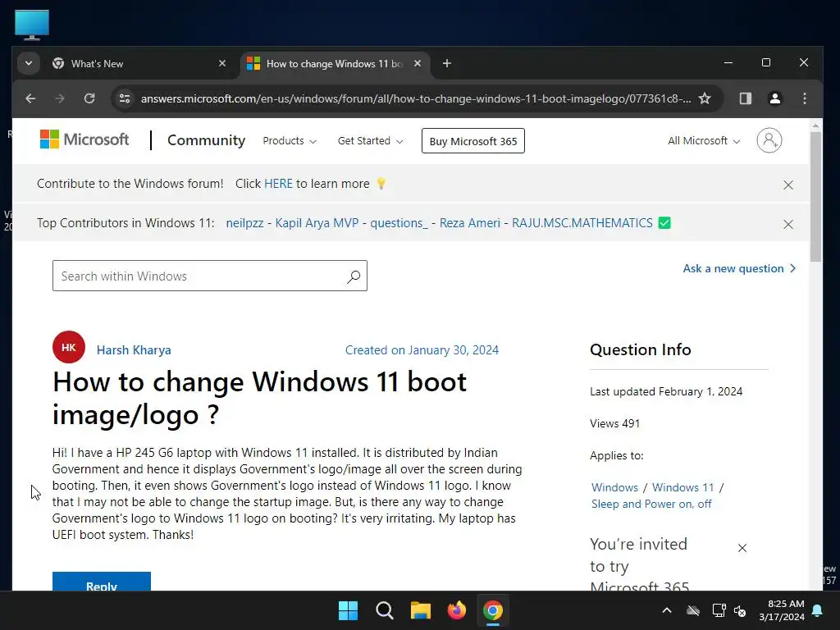This screenshot has width=840, height=630.
Task: Click the sign-in account avatar icon
Action: coord(769,140)
